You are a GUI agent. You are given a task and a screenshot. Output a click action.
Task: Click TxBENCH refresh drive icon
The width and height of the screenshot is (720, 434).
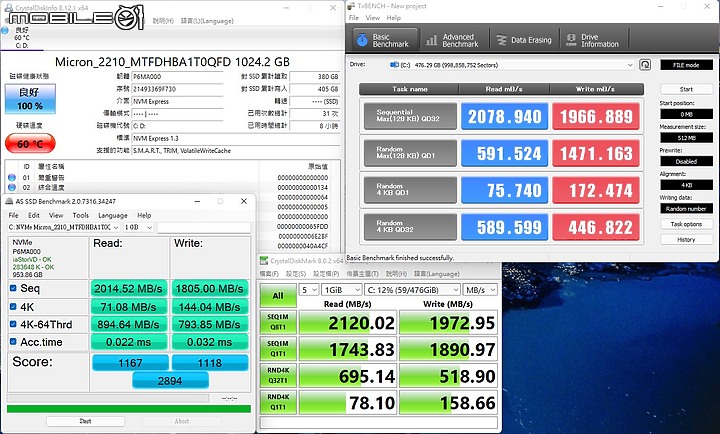point(645,65)
